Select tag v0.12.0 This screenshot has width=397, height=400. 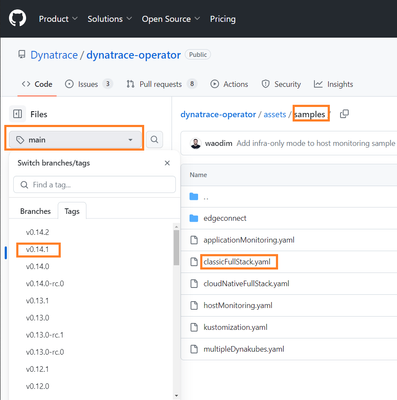(37, 386)
